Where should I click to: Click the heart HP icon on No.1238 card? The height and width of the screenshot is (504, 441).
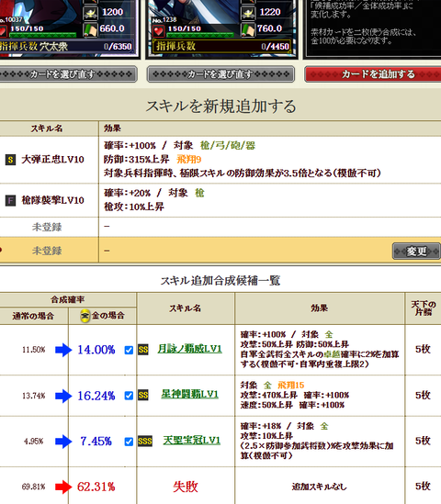(x=158, y=31)
